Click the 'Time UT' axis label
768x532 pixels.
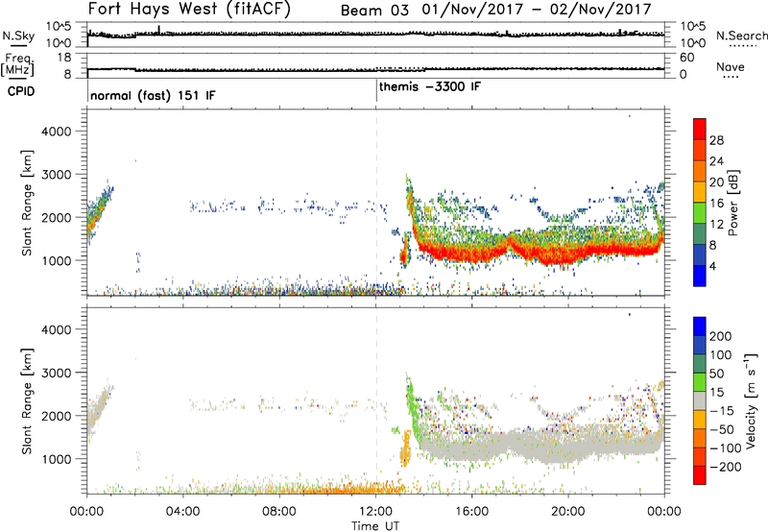click(x=375, y=525)
